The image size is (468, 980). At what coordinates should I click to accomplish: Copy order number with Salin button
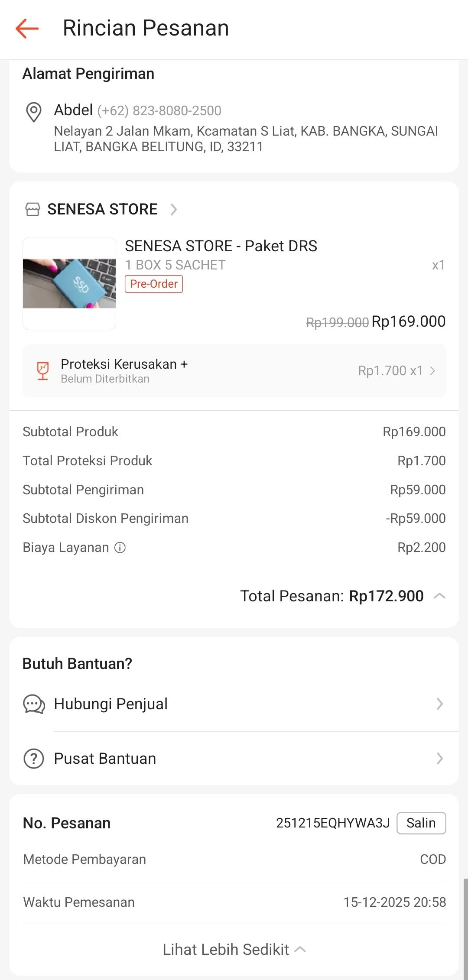(421, 823)
